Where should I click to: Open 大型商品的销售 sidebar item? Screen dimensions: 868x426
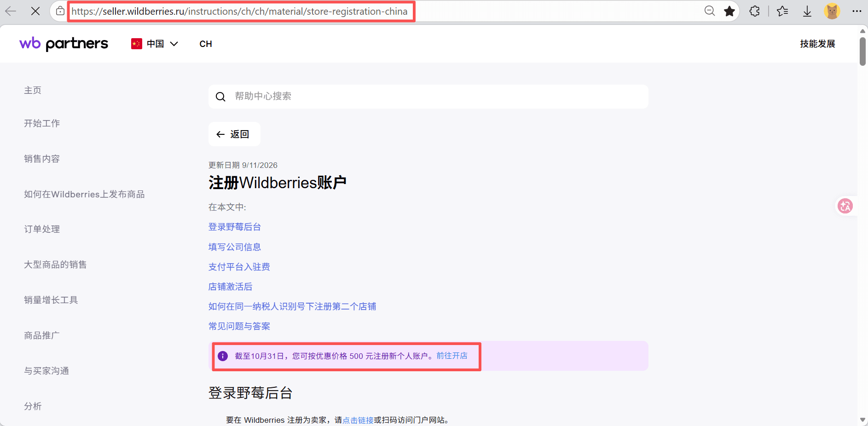pyautogui.click(x=55, y=265)
